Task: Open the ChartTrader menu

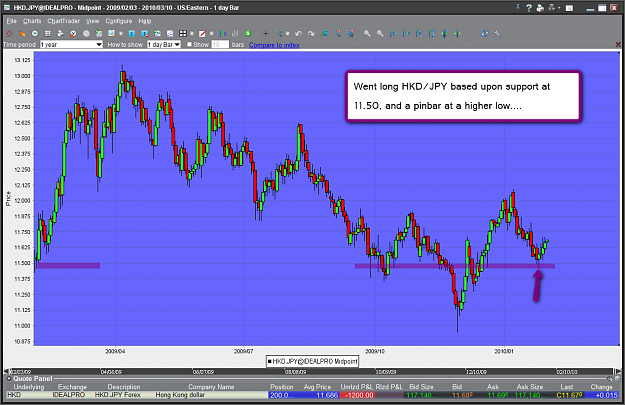Action: [x=63, y=21]
